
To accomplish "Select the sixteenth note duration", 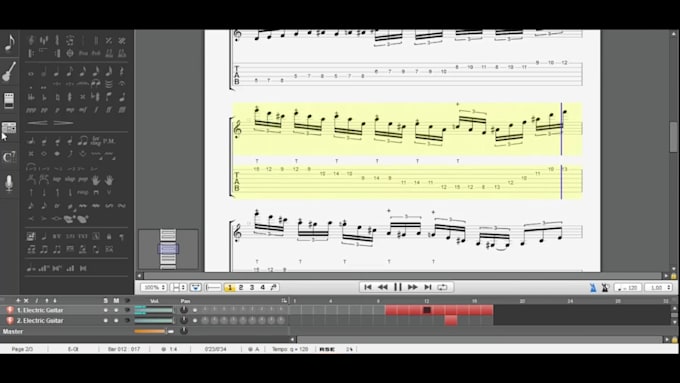I will pyautogui.click(x=83, y=72).
